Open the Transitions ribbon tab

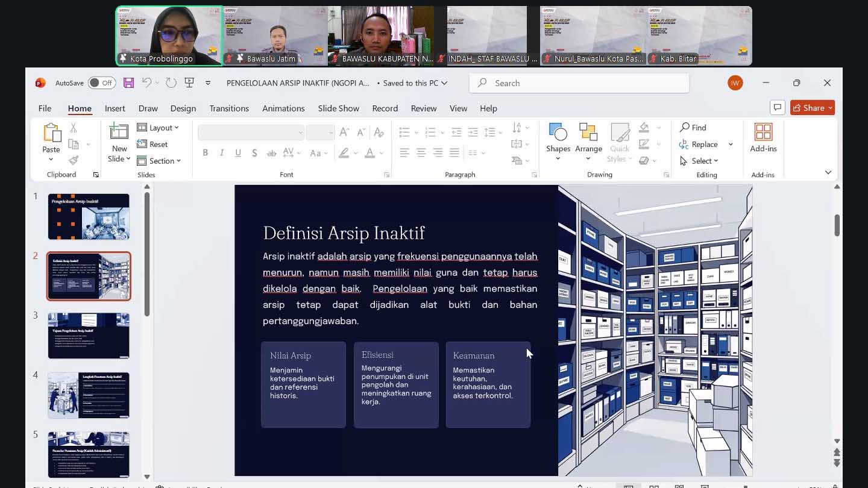pos(229,108)
